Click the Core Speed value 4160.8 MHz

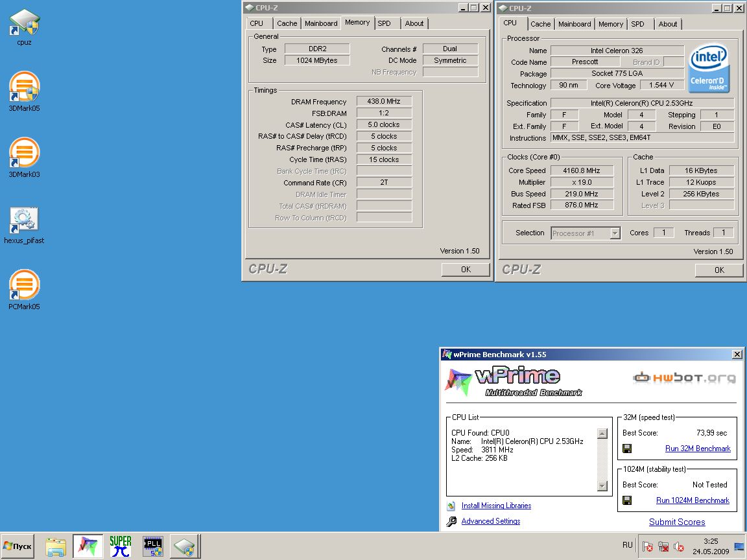point(582,170)
